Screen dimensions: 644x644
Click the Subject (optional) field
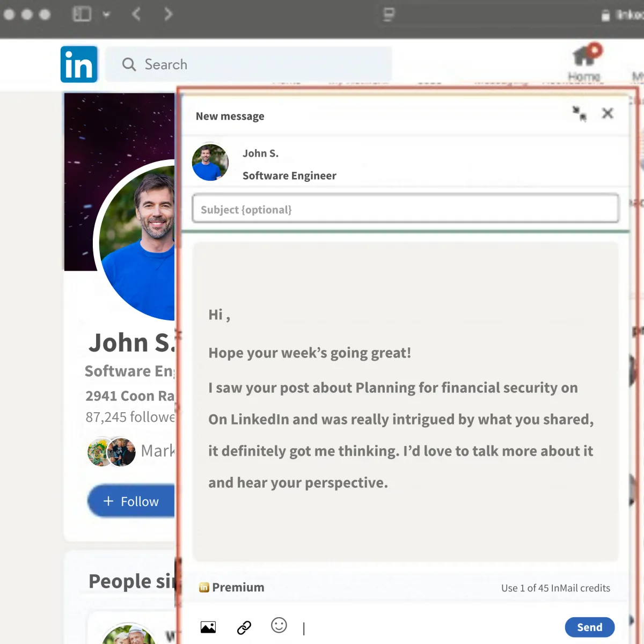[406, 209]
